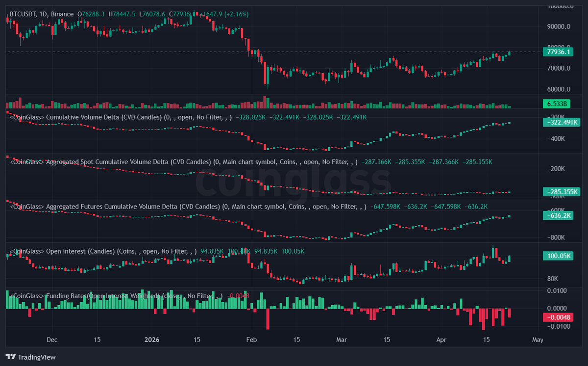The image size is (588, 366).
Task: Click the current price label 77936.1
Action: click(559, 52)
